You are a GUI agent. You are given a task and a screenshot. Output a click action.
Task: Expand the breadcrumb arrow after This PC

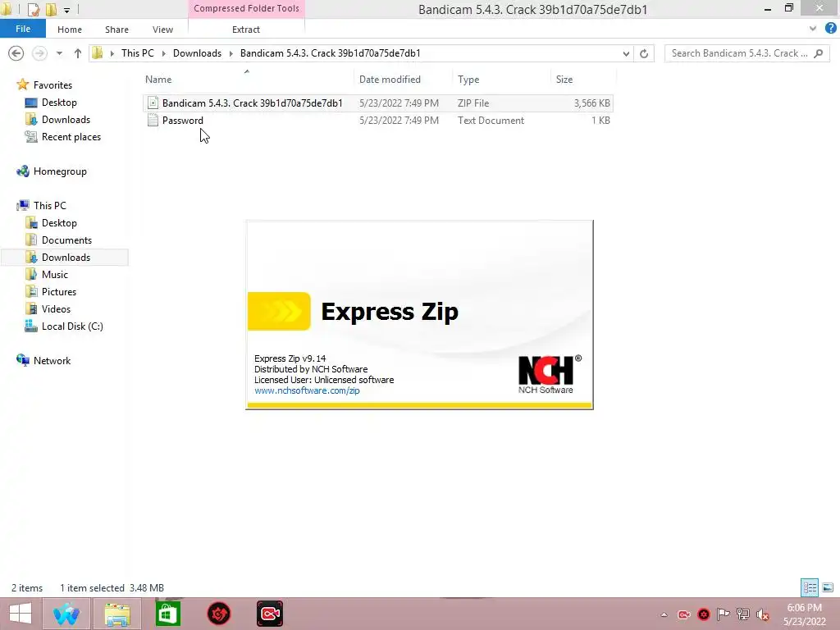163,53
